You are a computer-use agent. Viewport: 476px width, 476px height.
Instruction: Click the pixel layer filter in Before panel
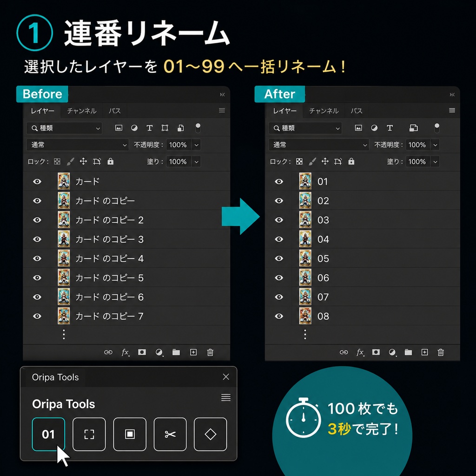(119, 128)
